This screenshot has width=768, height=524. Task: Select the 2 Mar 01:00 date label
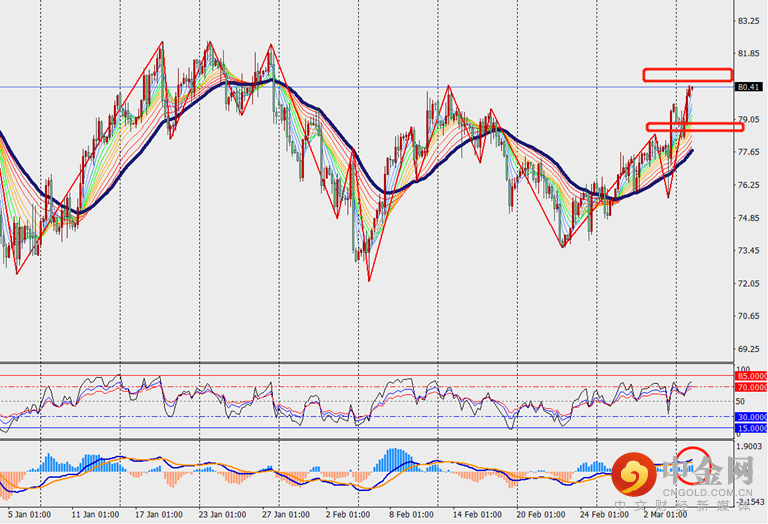click(x=664, y=516)
